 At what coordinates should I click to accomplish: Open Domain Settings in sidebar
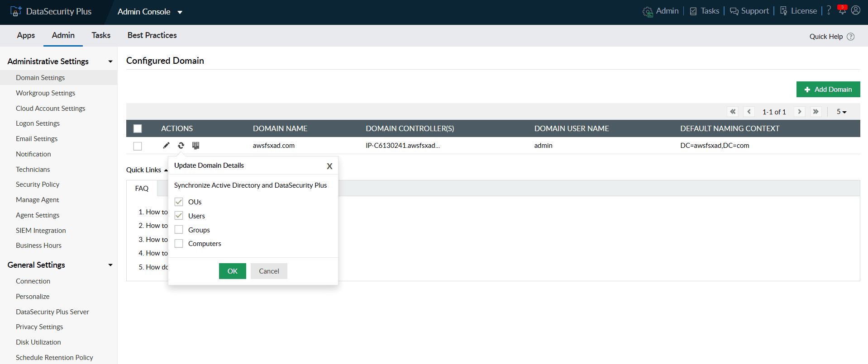[x=40, y=78]
